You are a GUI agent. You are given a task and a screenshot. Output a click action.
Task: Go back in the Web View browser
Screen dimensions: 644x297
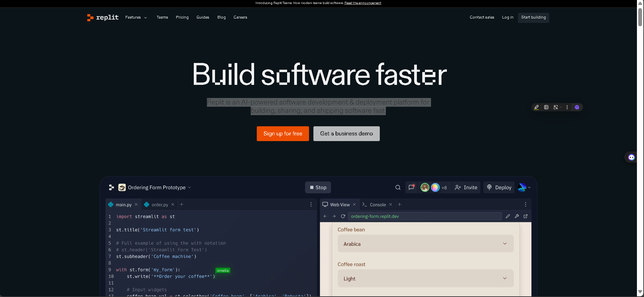325,216
